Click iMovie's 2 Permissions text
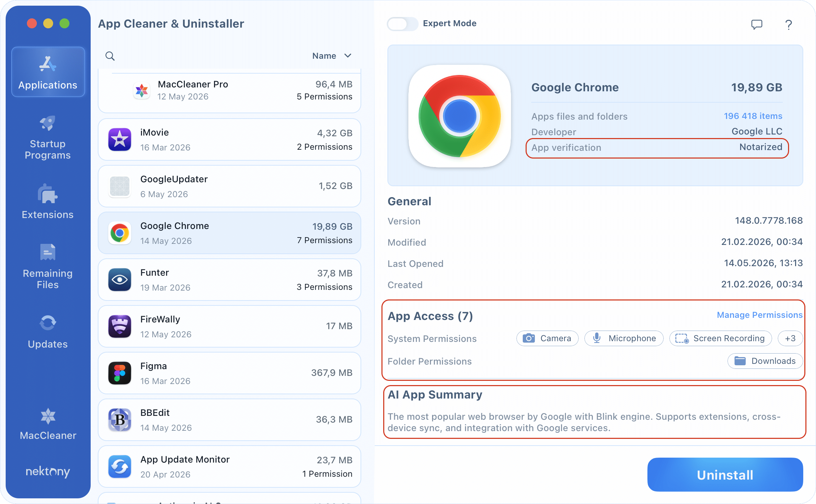816x504 pixels. coord(324,147)
